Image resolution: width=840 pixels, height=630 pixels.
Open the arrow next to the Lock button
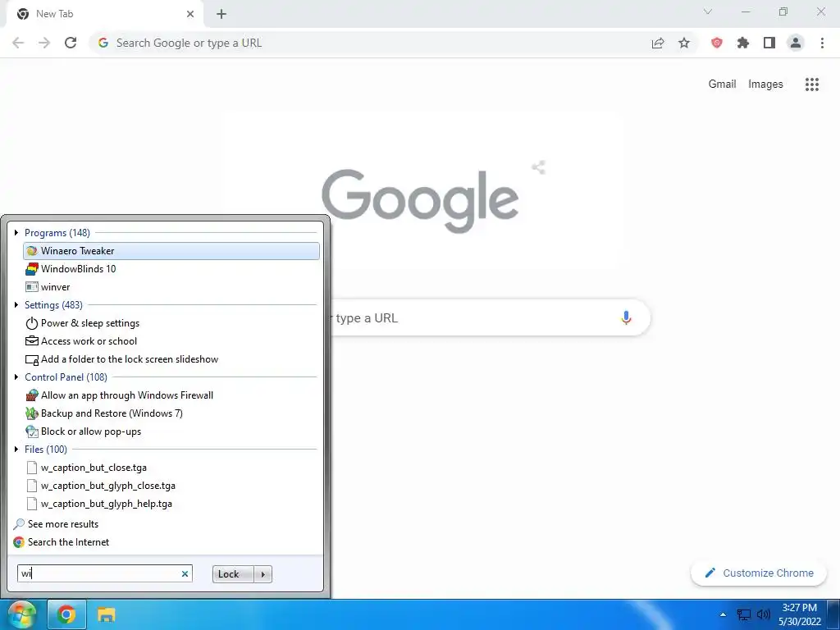point(263,574)
